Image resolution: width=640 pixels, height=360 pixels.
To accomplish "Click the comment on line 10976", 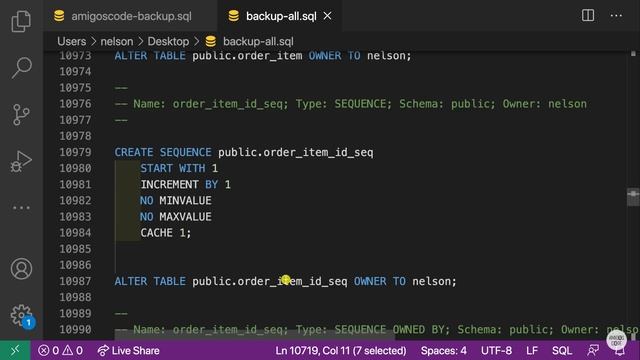I will [x=351, y=104].
